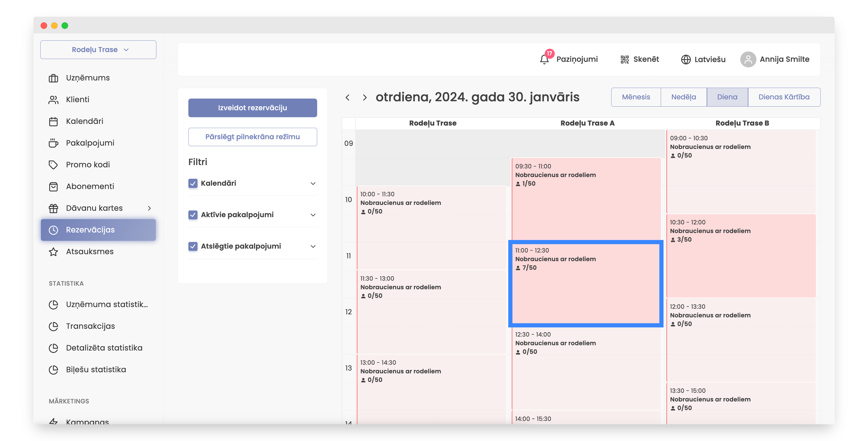The height and width of the screenshot is (441, 868).
Task: Uncheck the Kalendāri filter checkbox
Action: coord(193,183)
